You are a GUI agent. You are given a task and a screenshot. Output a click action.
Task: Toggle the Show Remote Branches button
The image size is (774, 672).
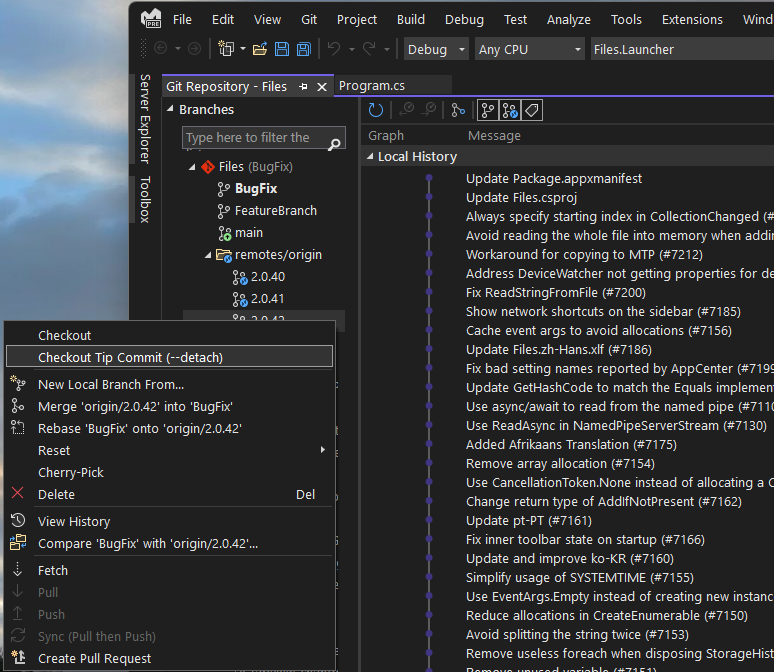point(510,111)
